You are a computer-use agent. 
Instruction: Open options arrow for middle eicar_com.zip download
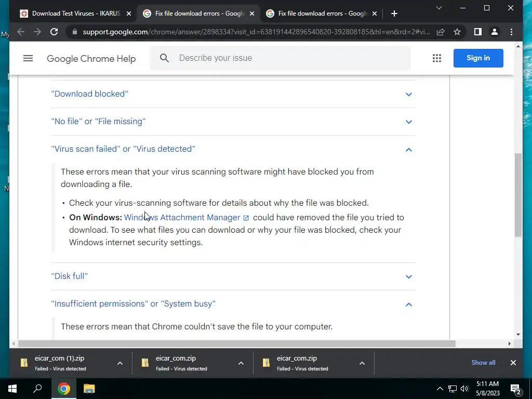click(241, 363)
